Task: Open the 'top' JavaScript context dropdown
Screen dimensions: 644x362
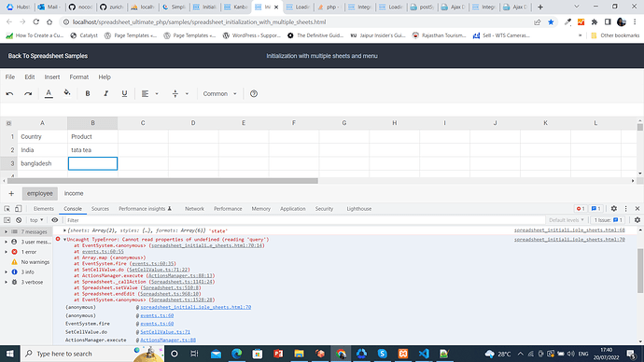Action: click(36, 220)
